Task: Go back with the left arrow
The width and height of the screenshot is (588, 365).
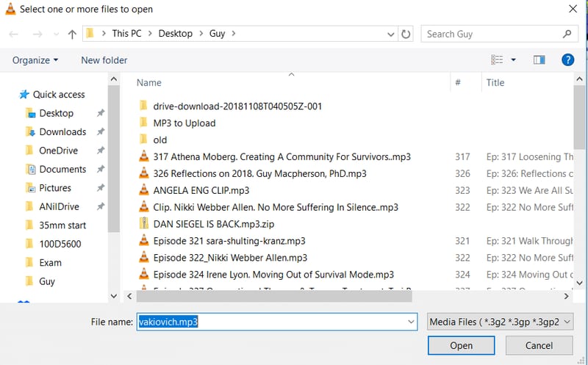Action: 13,34
